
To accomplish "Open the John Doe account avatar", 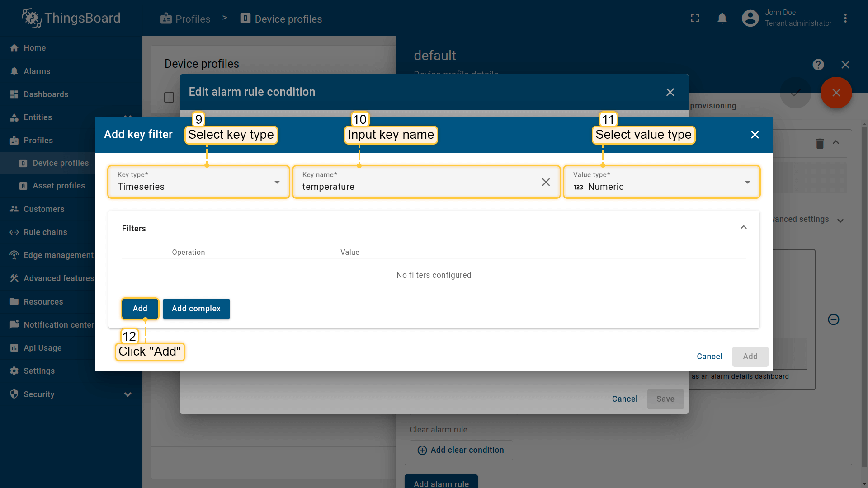I will point(750,19).
